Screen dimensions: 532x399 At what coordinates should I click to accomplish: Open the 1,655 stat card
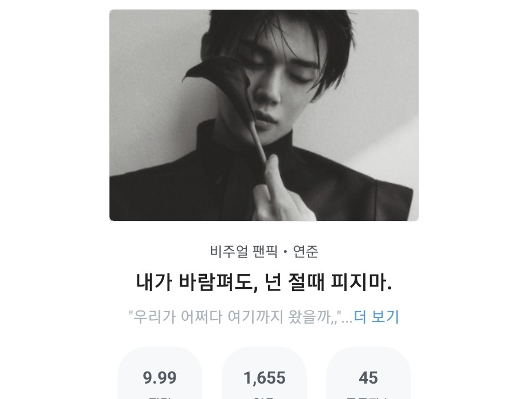(265, 373)
